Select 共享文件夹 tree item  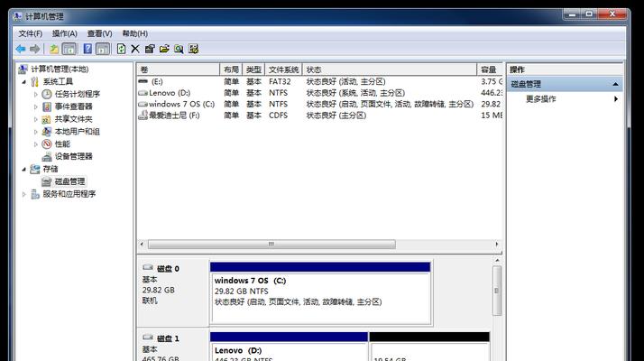74,119
